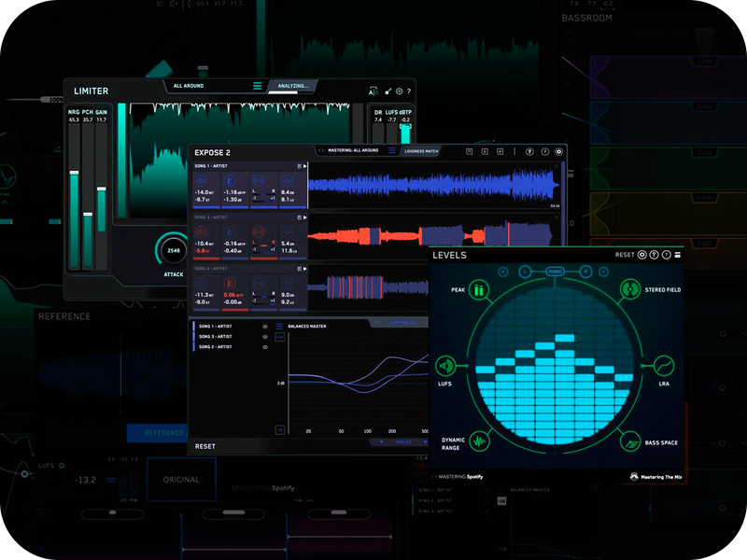Click the Attack knob in Limiter
747x560 pixels.
174,250
